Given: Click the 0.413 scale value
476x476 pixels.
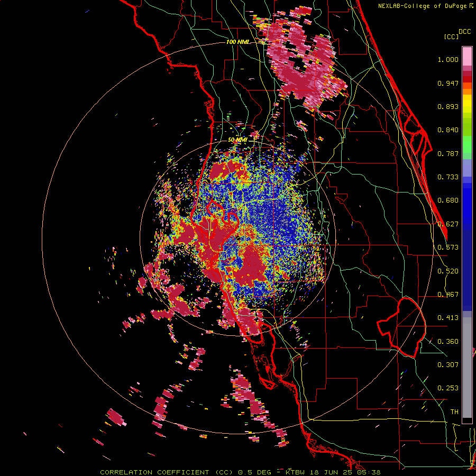Looking at the screenshot, I should [448, 318].
